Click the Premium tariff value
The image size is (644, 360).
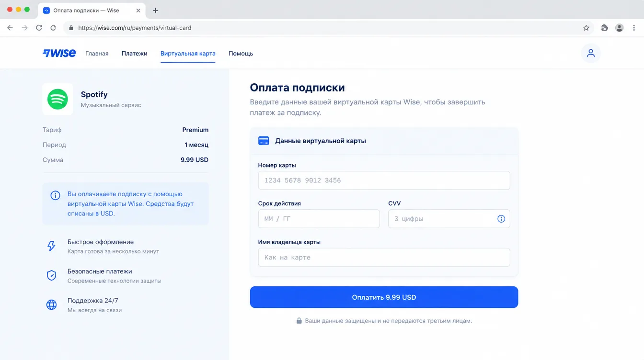[195, 130]
